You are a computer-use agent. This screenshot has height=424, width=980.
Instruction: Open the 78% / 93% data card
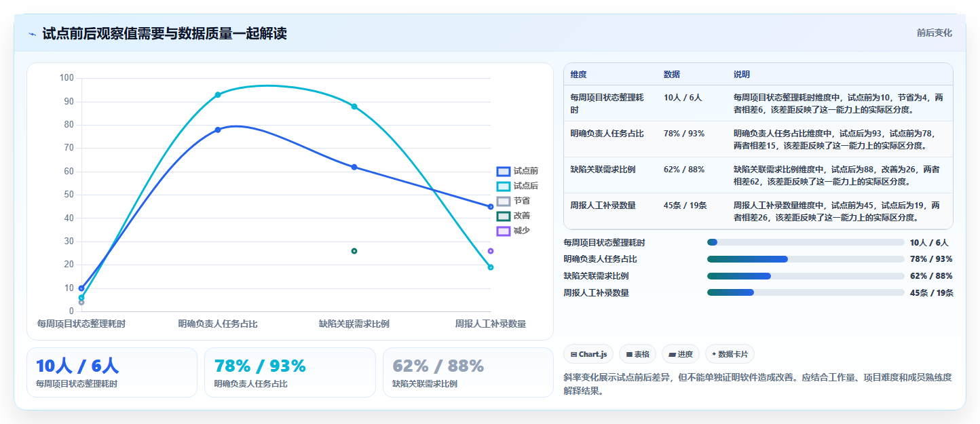pos(290,372)
